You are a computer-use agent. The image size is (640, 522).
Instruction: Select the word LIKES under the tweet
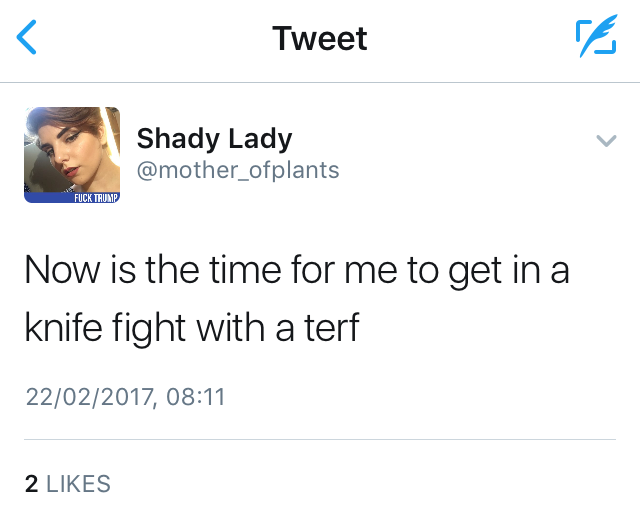[78, 484]
